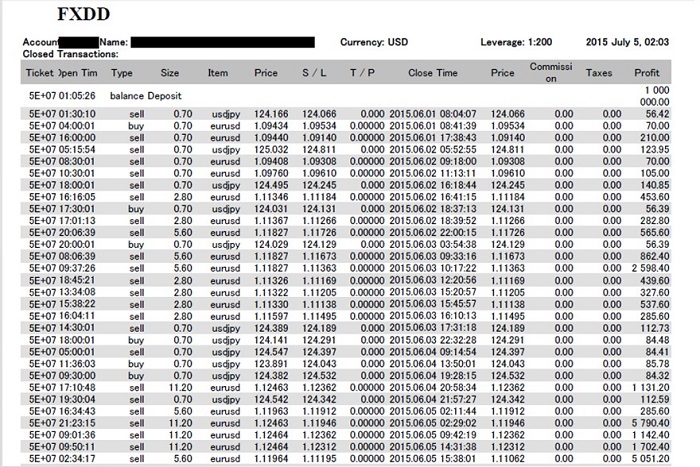Screen dimensions: 700x467
Task: Click profit value 123.95
Action: [654, 150]
